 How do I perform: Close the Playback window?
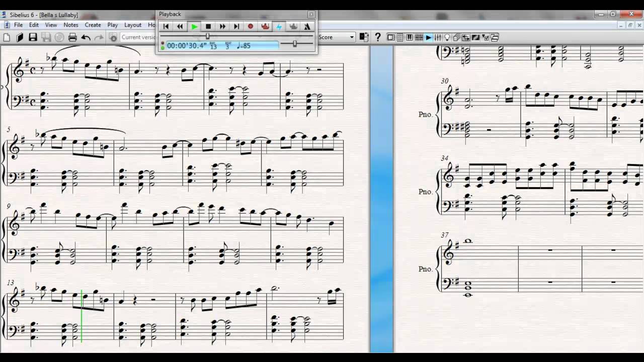click(x=311, y=15)
